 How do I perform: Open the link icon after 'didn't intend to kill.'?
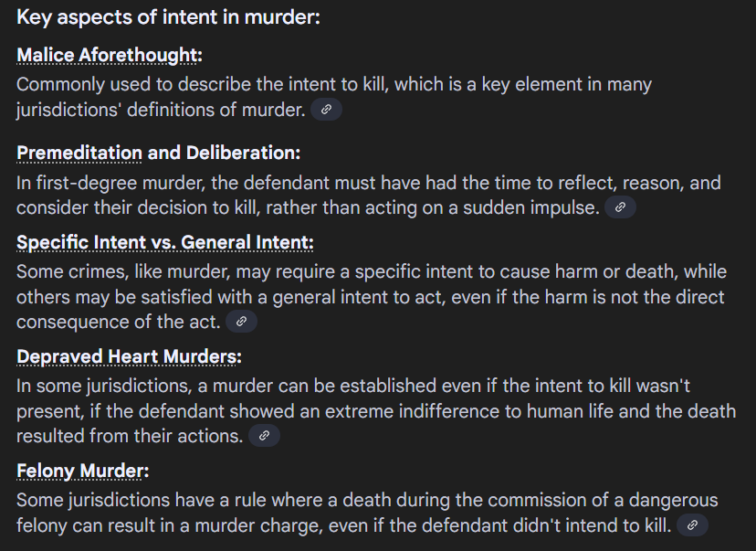(692, 525)
